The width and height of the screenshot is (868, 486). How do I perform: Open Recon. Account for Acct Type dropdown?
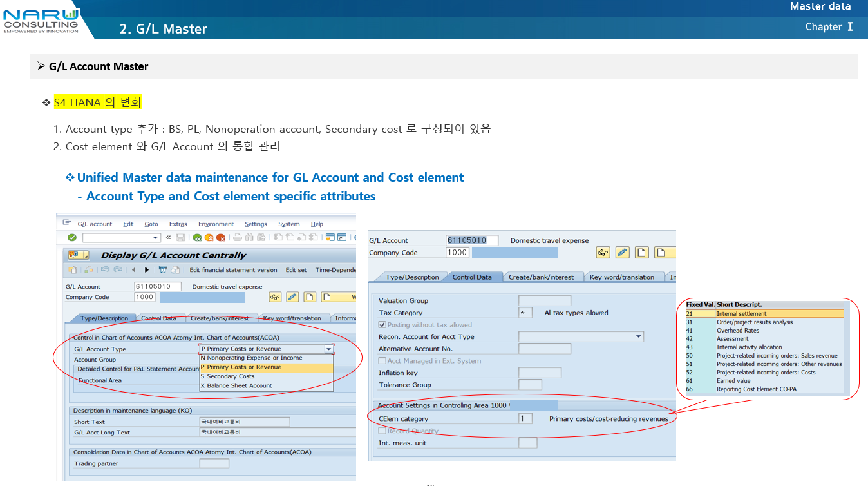click(x=639, y=336)
